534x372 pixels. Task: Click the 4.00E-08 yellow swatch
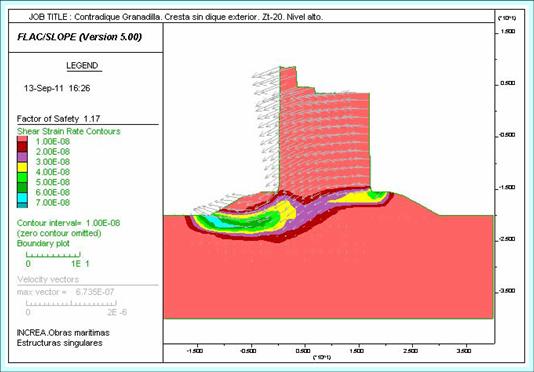(x=22, y=167)
